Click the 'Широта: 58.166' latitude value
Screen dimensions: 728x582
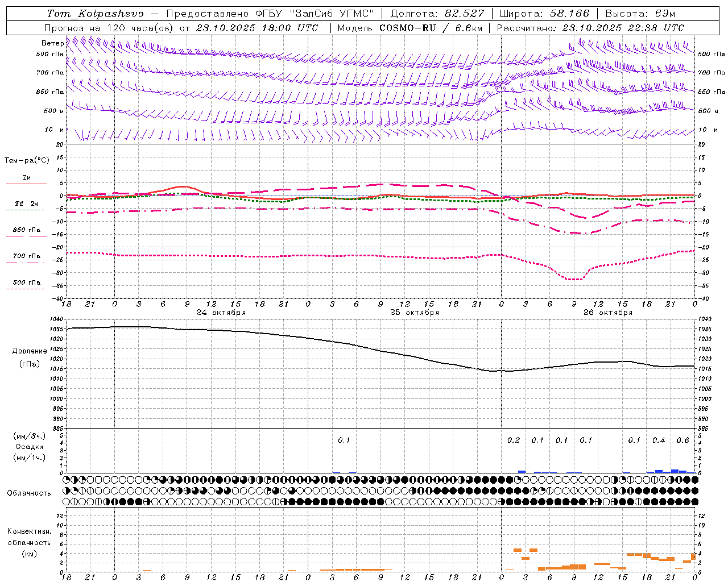pyautogui.click(x=544, y=14)
